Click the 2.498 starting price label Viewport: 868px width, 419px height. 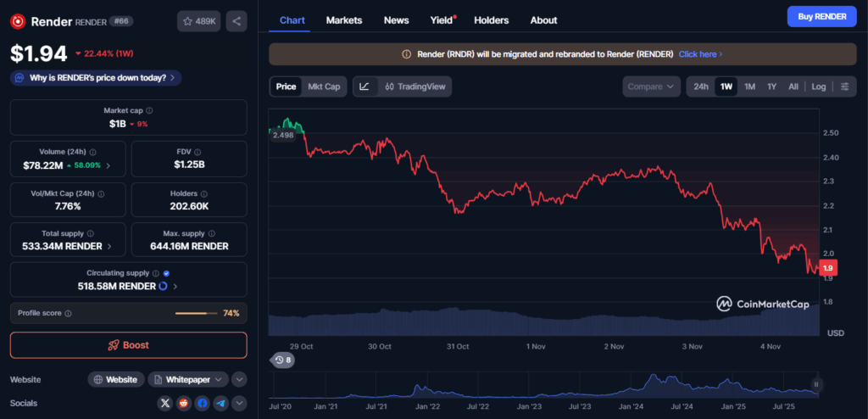pyautogui.click(x=281, y=136)
